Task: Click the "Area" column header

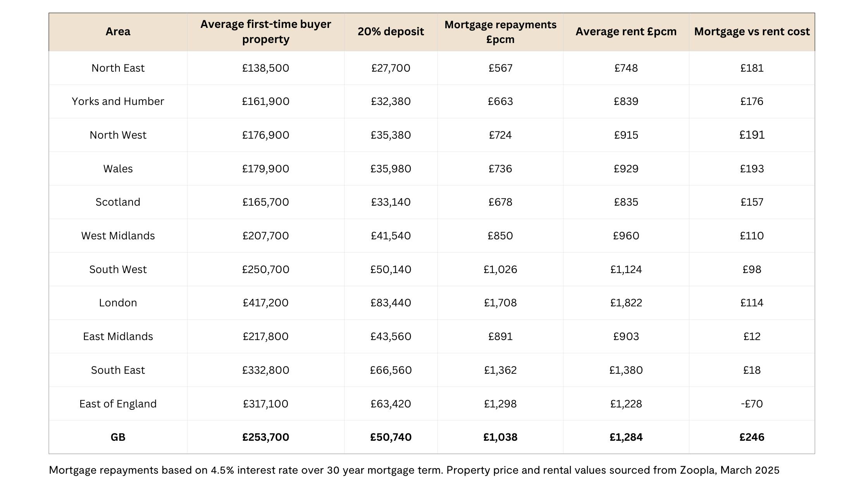Action: pyautogui.click(x=118, y=32)
